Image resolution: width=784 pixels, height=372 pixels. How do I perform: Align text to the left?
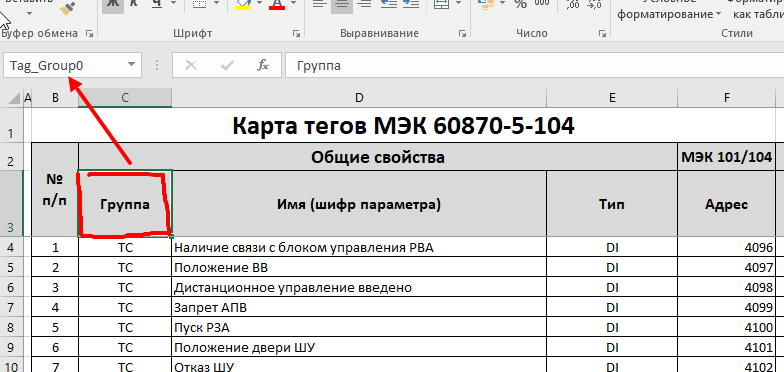(x=319, y=4)
